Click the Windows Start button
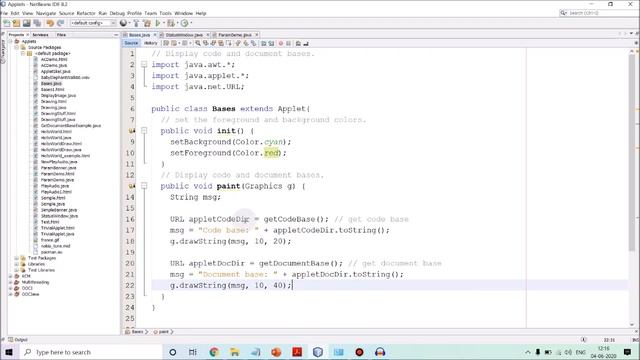 pyautogui.click(x=9, y=352)
